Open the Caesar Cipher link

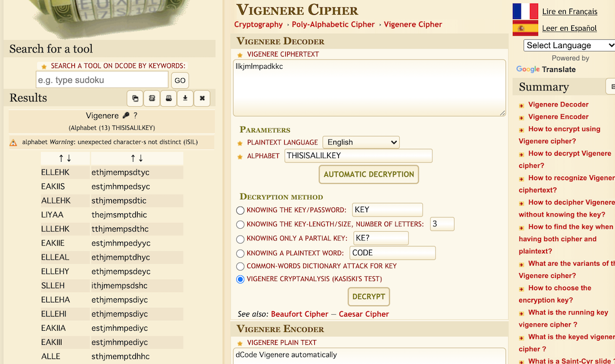[x=364, y=314]
